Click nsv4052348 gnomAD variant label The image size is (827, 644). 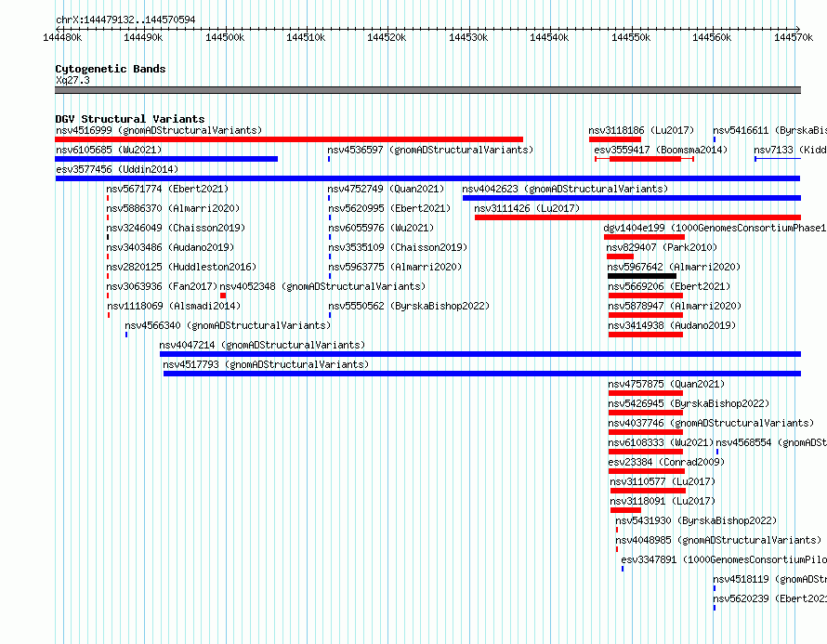[x=322, y=286]
